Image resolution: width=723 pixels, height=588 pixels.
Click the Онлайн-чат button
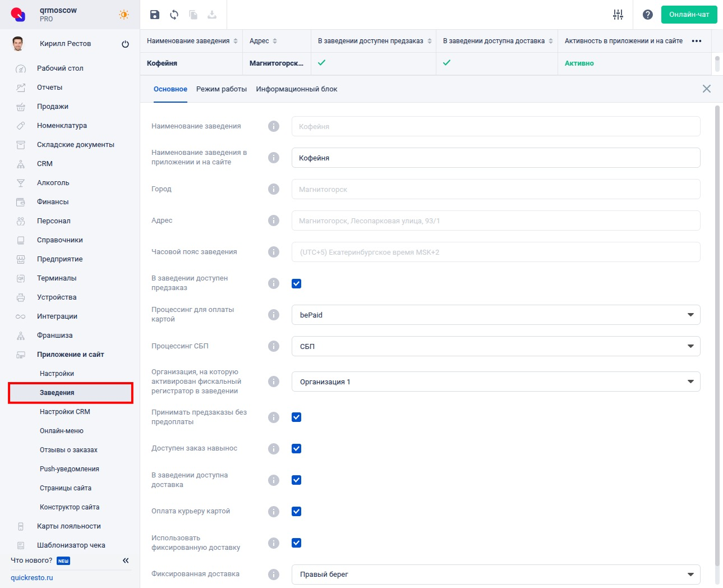click(x=689, y=15)
